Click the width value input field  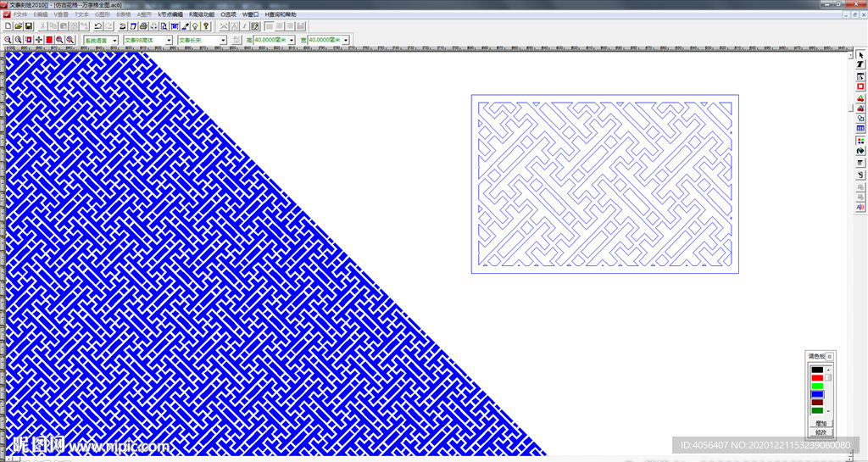coord(325,41)
